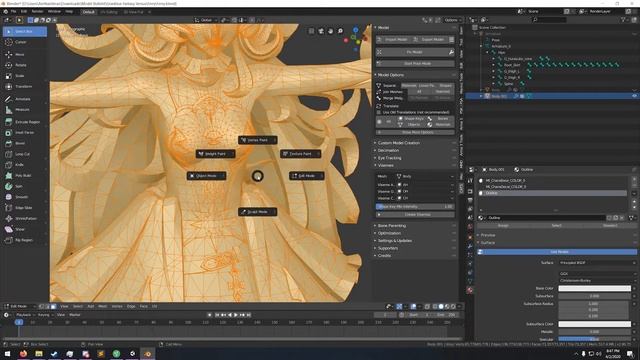Click the camera view viewport gizmo

click(x=321, y=31)
